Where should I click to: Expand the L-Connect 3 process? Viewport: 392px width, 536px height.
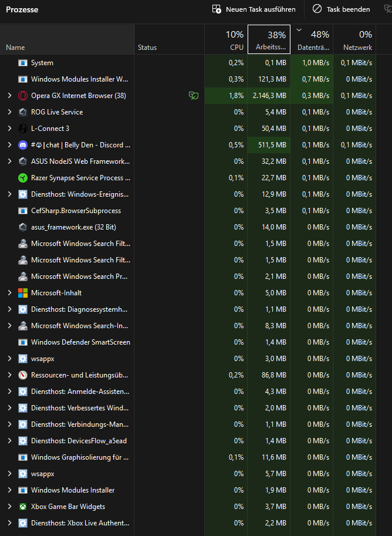(9, 129)
